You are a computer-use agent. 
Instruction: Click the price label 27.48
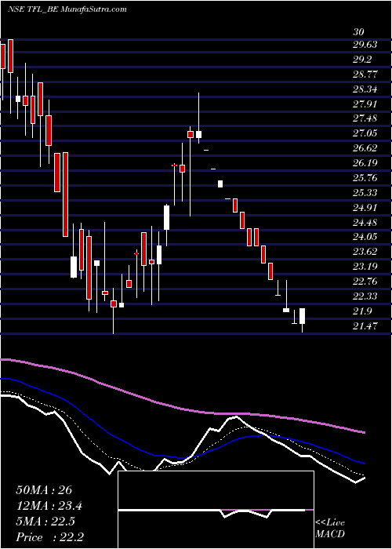tap(365, 118)
